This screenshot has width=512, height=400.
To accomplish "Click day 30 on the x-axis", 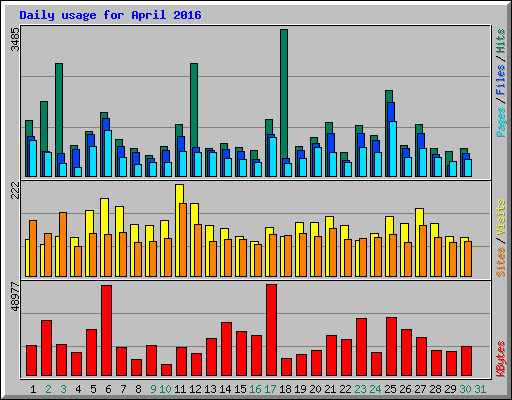I will [x=465, y=389].
